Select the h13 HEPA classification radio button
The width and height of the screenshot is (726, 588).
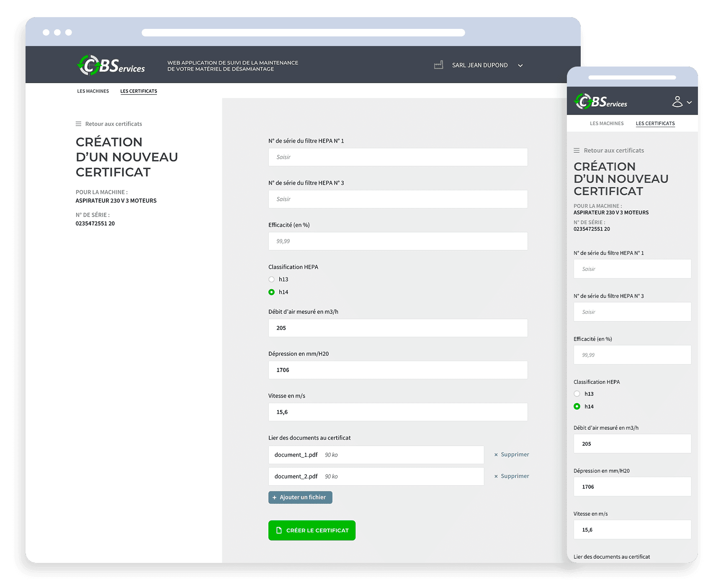click(271, 279)
